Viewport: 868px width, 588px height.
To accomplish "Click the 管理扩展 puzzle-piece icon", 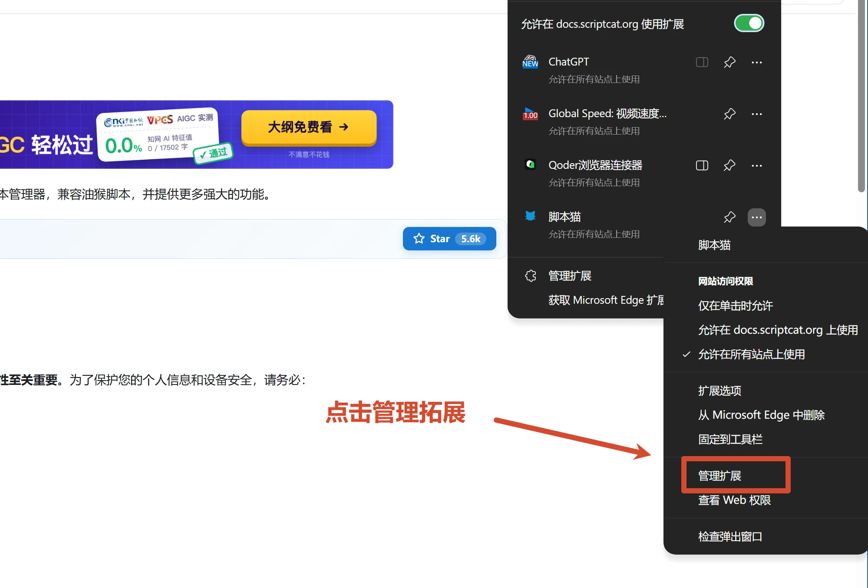I will tap(530, 276).
